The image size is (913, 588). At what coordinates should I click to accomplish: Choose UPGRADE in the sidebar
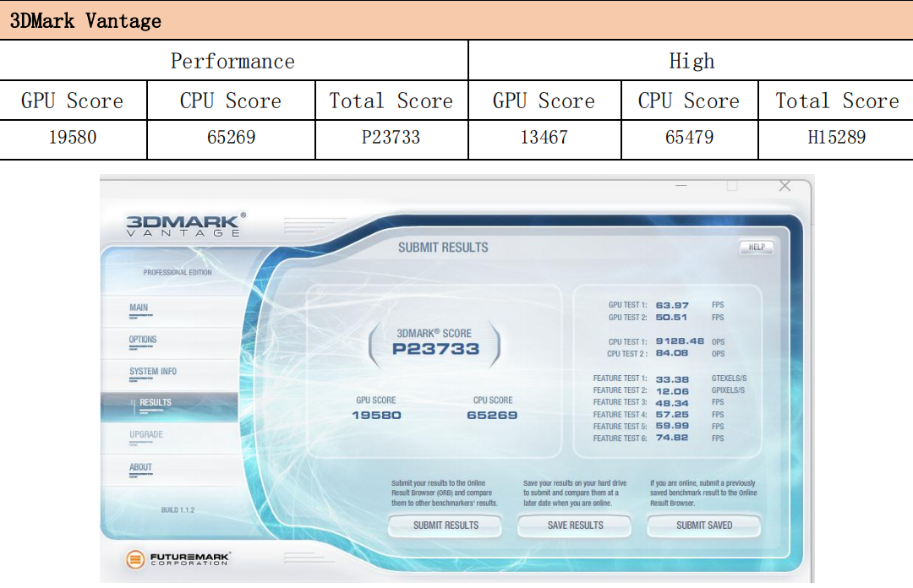tap(146, 435)
